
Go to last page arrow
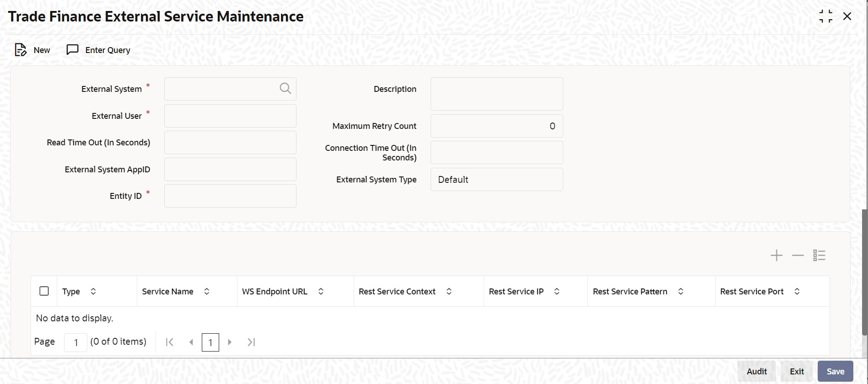pyautogui.click(x=251, y=342)
